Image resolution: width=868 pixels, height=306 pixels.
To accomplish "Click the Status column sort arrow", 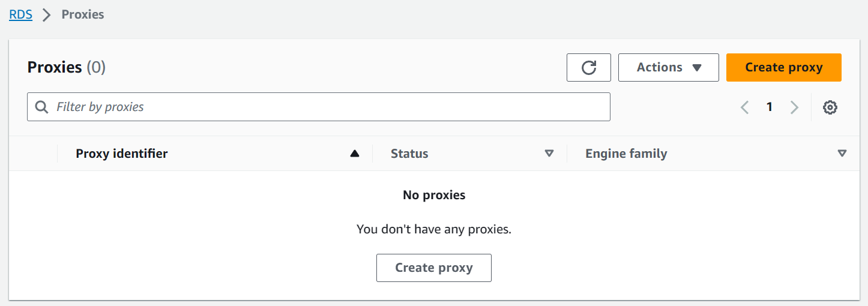I will [549, 154].
